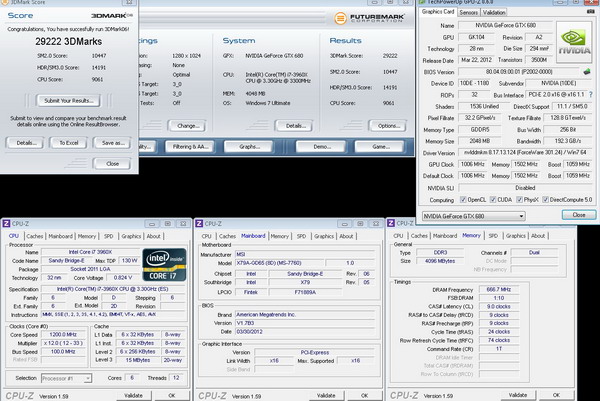Open SPD tab in the CPU-Z Mainboard window

[x=302, y=236]
